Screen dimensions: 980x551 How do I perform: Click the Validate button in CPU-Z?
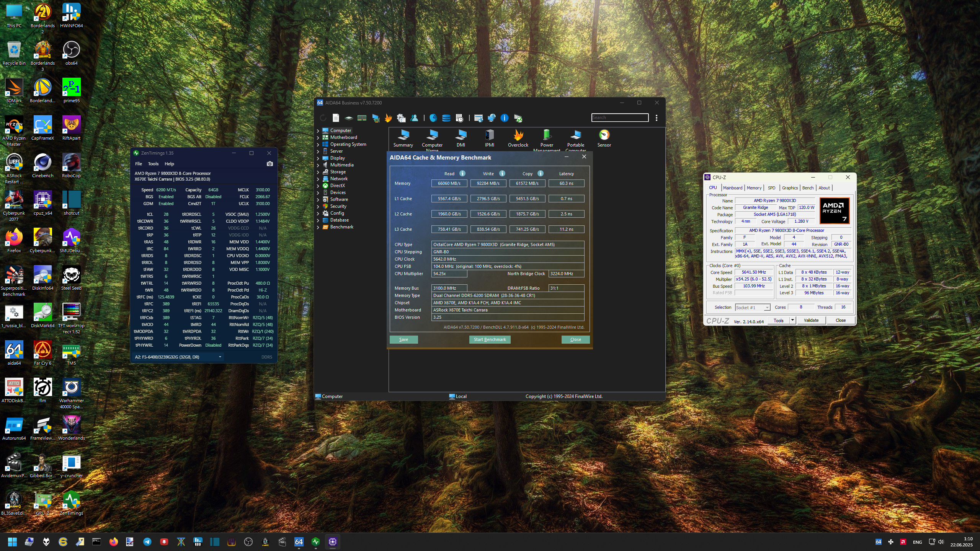point(811,320)
